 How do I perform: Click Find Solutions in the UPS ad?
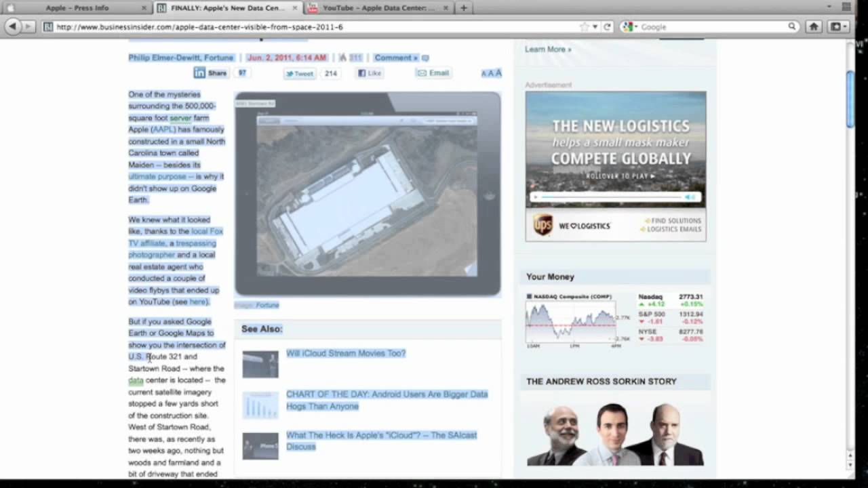click(x=673, y=221)
